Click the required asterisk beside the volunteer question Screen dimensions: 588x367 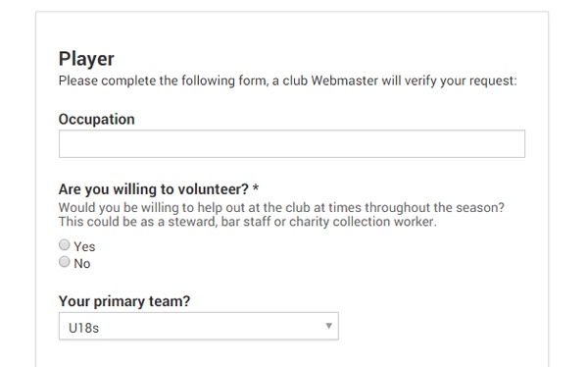click(x=256, y=187)
